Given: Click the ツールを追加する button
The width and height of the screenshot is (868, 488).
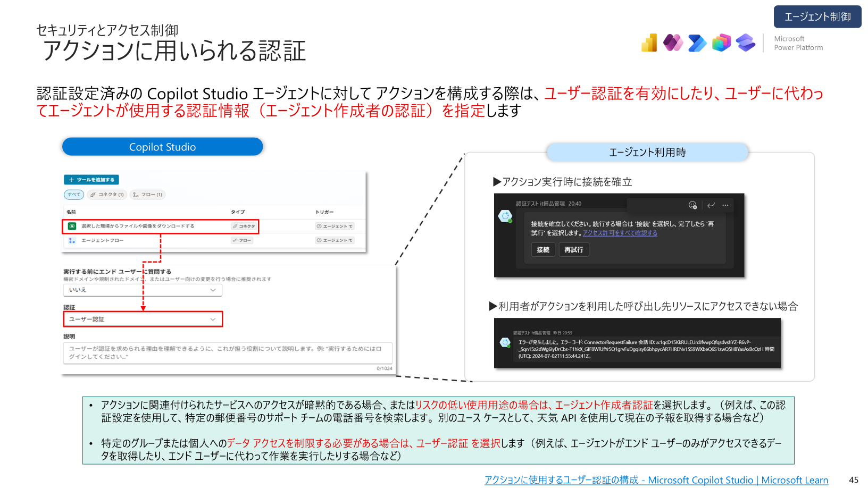Looking at the screenshot, I should [x=91, y=180].
